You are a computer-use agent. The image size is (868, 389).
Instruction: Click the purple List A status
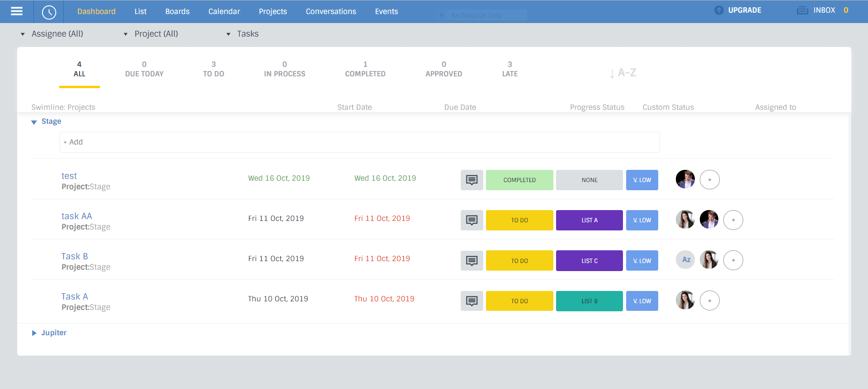tap(590, 220)
